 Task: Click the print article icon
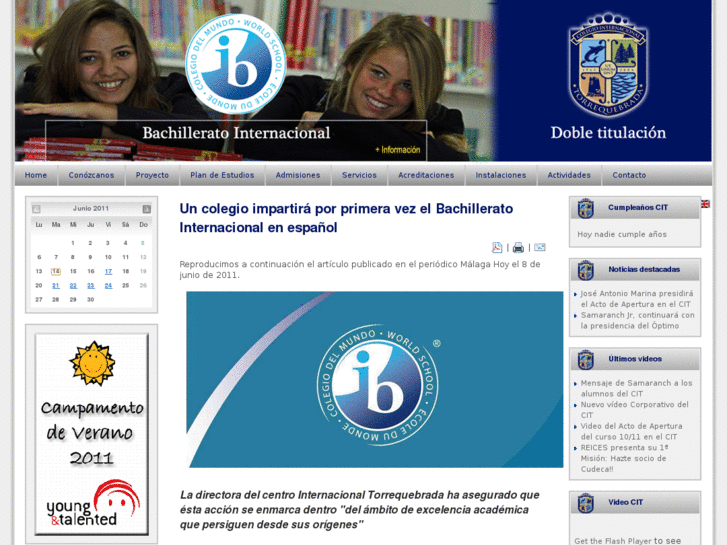click(x=518, y=247)
